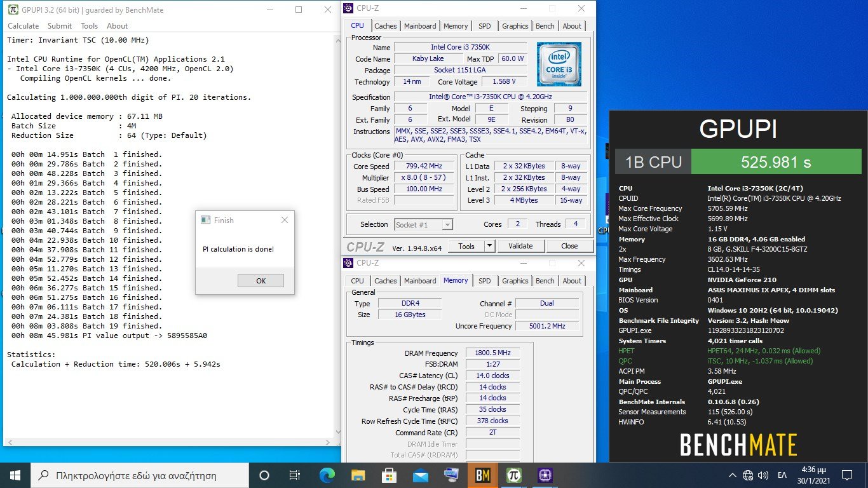
Task: Open About tab in upper CPU-Z window
Action: point(572,26)
